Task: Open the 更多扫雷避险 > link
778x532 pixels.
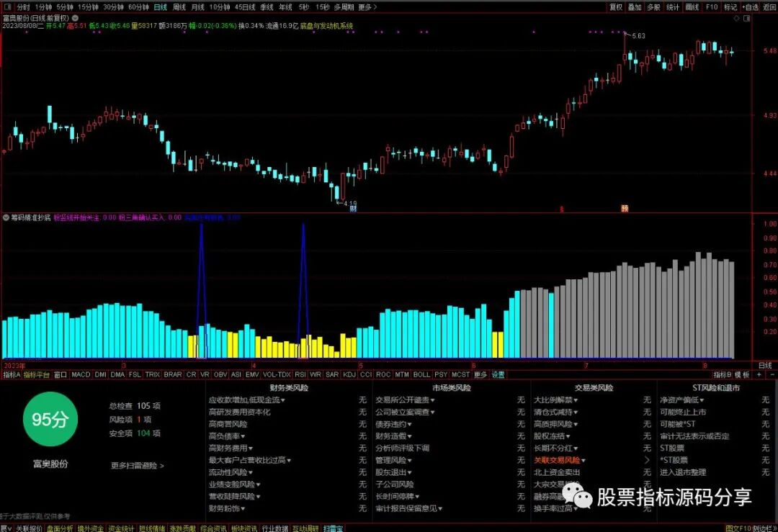Action: point(138,466)
